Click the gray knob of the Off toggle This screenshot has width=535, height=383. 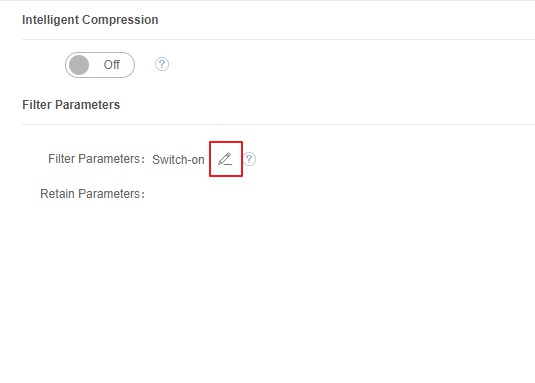tap(79, 65)
